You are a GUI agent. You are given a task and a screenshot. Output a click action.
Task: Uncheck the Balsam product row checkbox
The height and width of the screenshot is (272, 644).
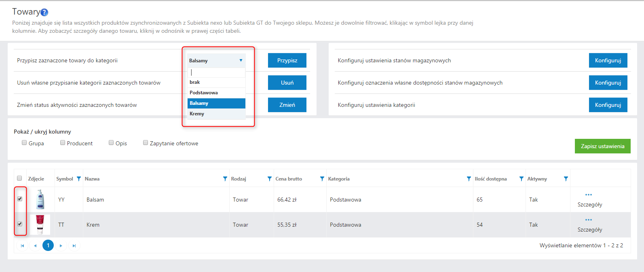click(20, 199)
